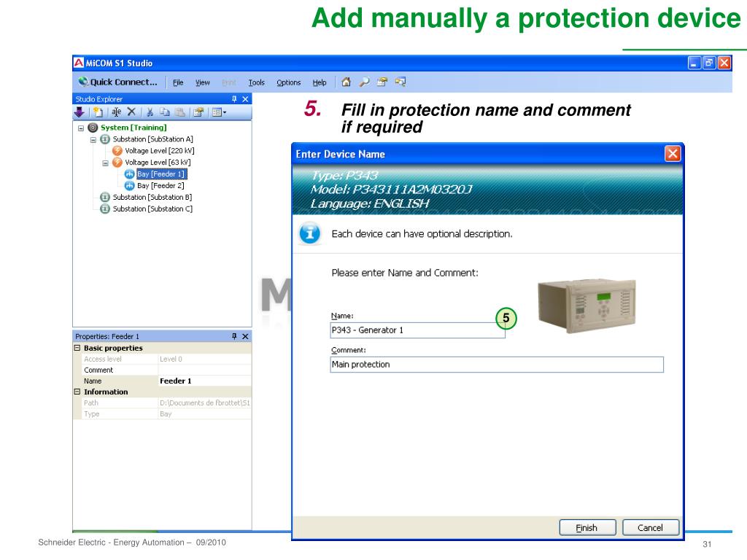Click the copy icon in Studio Explorer toolbar
Image resolution: width=747 pixels, height=560 pixels.
click(165, 112)
